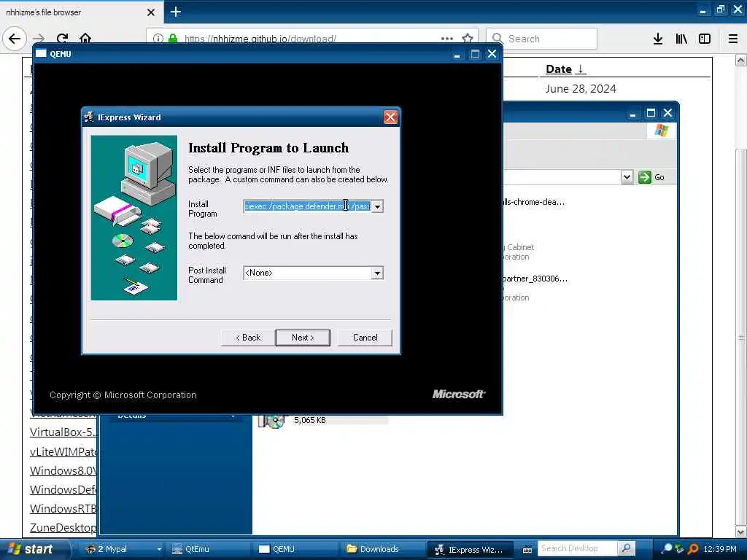Viewport: 747px width, 560px height.
Task: Click the June 28, 2024 date entry
Action: pyautogui.click(x=581, y=88)
